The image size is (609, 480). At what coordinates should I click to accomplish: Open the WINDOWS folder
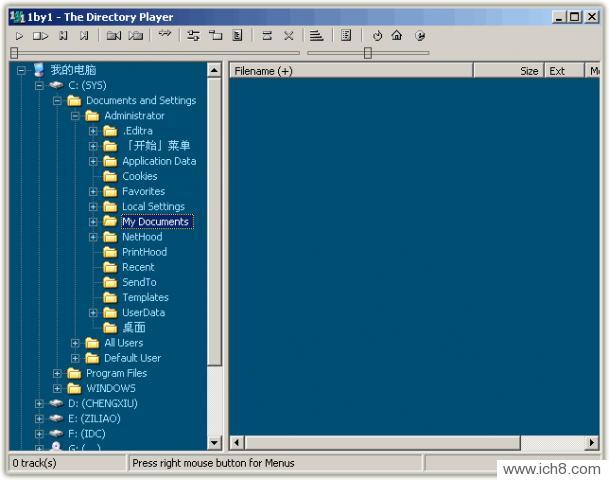pyautogui.click(x=110, y=388)
